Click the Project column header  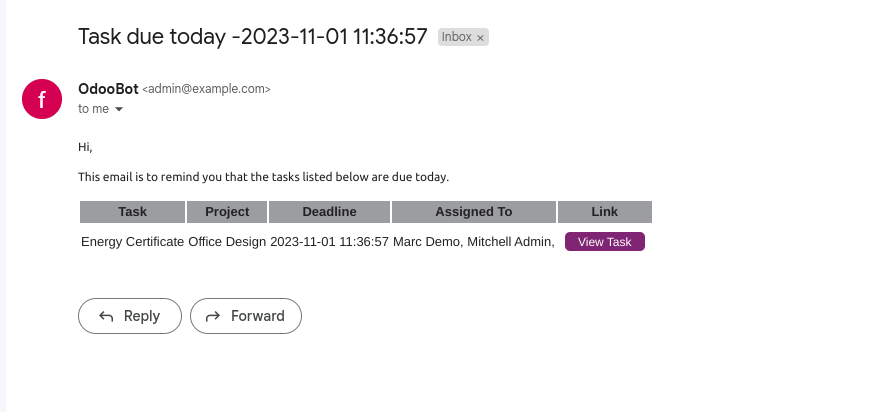pos(227,212)
